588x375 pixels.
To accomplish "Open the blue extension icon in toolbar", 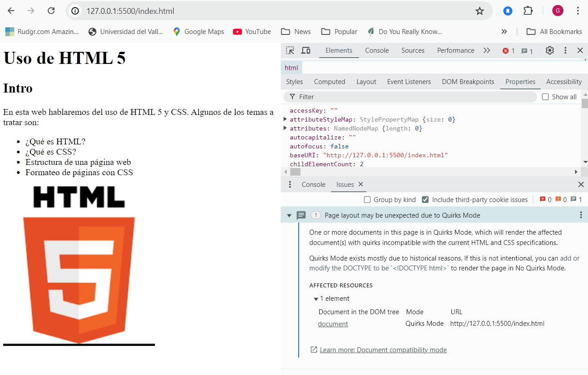I will pos(508,11).
